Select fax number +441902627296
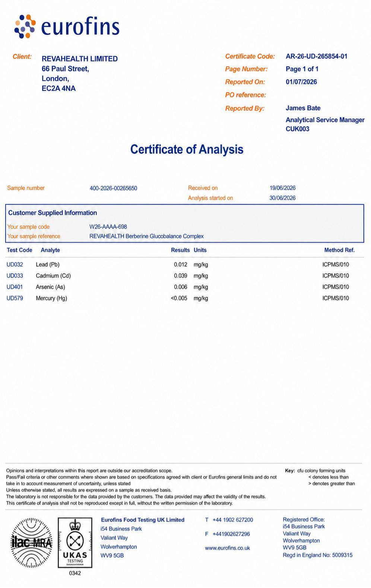Screen dimensions: 371x588 click(231, 534)
